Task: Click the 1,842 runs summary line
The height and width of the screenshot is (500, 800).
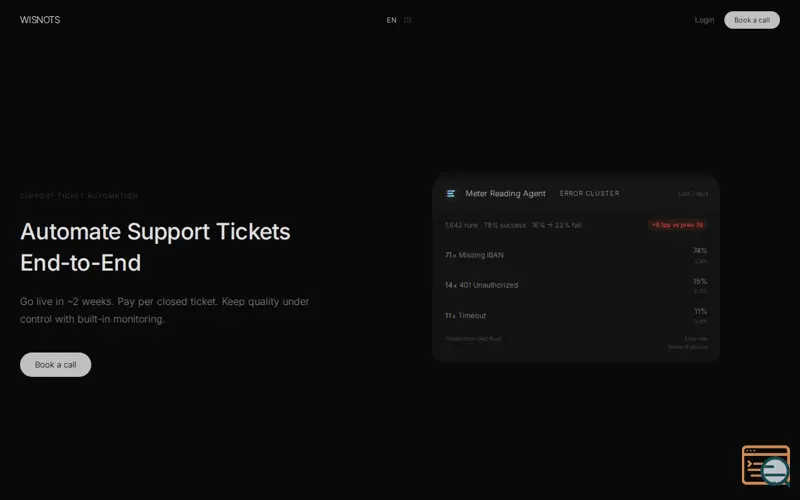Action: coord(513,225)
